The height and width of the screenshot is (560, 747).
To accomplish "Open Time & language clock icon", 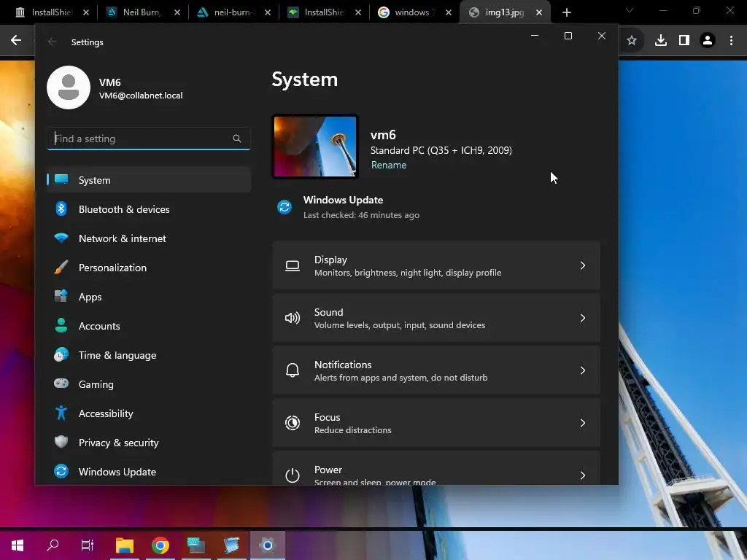I will click(x=61, y=355).
